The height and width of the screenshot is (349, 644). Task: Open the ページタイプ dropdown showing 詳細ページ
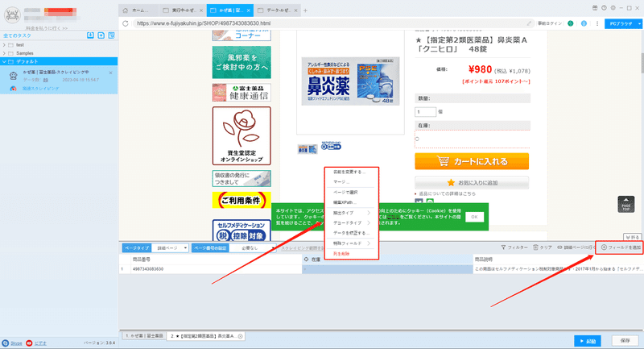pos(170,248)
